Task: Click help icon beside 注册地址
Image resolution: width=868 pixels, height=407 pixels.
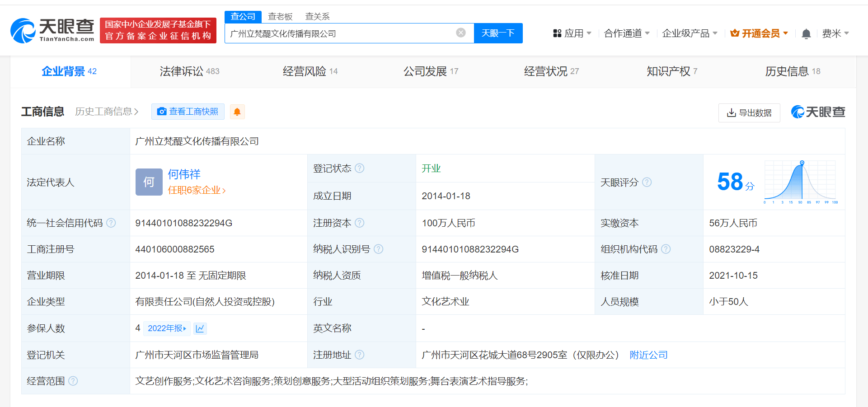Action: click(360, 355)
